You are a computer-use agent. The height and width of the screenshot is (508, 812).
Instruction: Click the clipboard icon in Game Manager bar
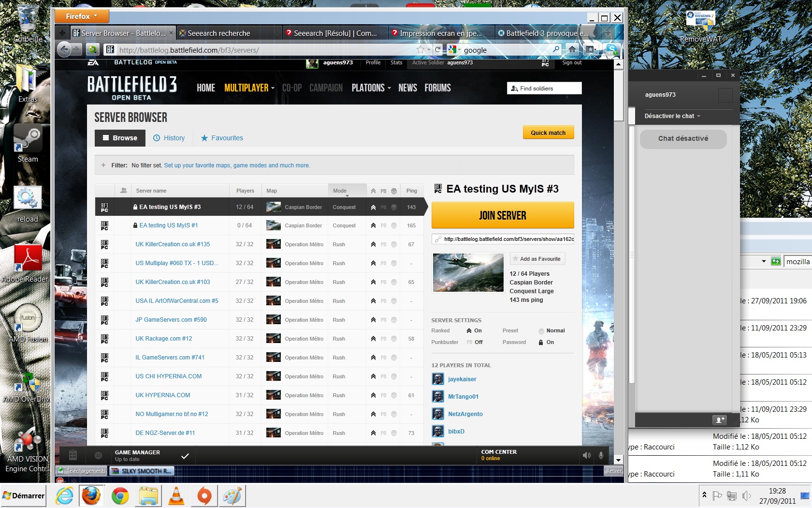(73, 455)
